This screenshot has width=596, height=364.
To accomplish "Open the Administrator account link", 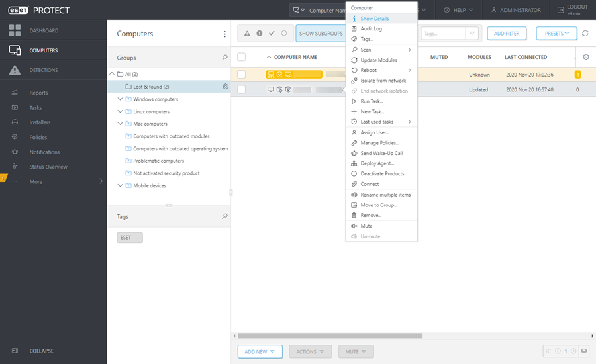I will coord(516,10).
